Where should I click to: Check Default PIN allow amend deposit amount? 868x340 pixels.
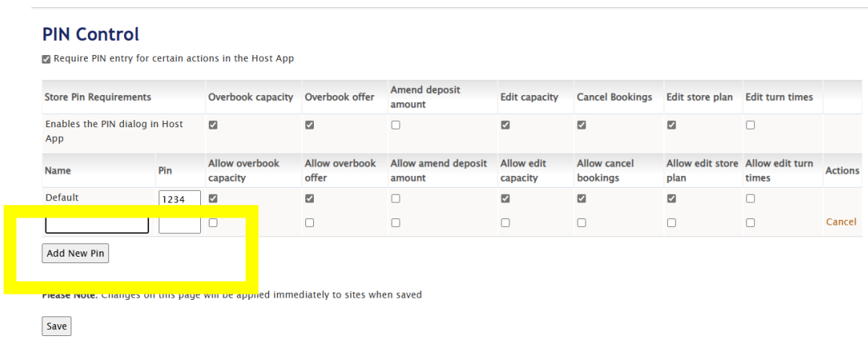pyautogui.click(x=396, y=199)
